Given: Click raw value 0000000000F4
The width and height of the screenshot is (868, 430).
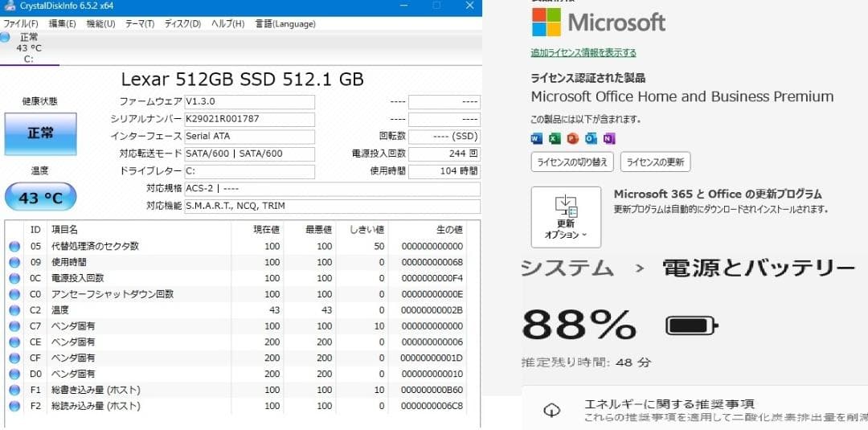Looking at the screenshot, I should (x=432, y=278).
